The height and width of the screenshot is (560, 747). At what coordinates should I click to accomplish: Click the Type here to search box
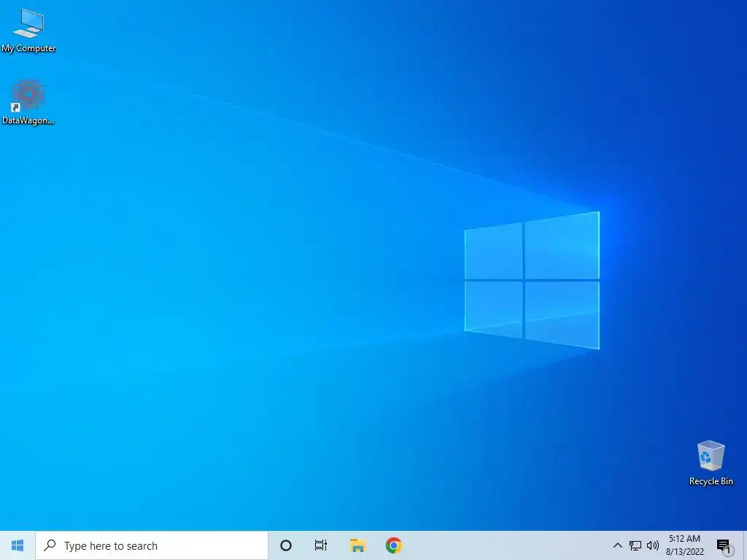tap(152, 545)
